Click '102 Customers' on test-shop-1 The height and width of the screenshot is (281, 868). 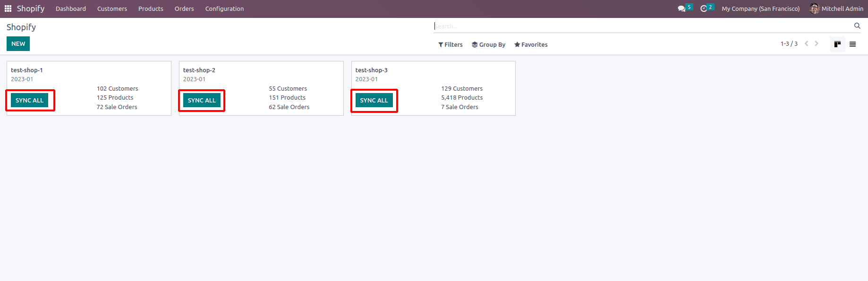tap(118, 88)
